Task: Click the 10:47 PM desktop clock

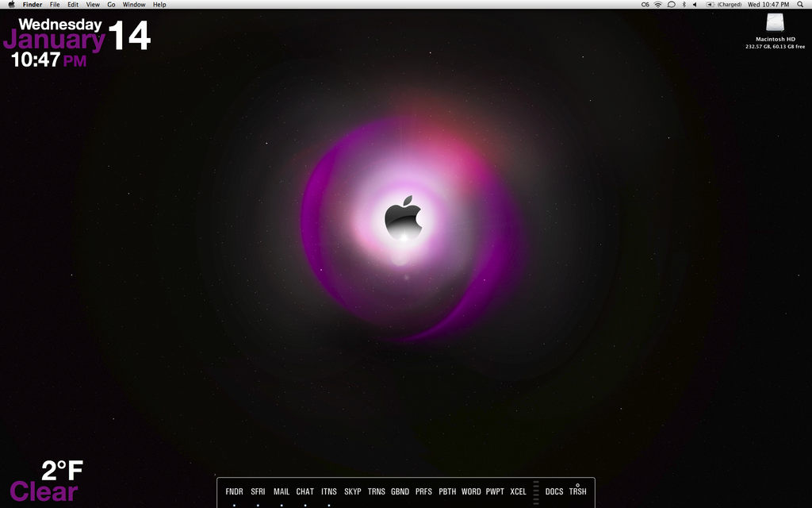Action: coord(48,60)
